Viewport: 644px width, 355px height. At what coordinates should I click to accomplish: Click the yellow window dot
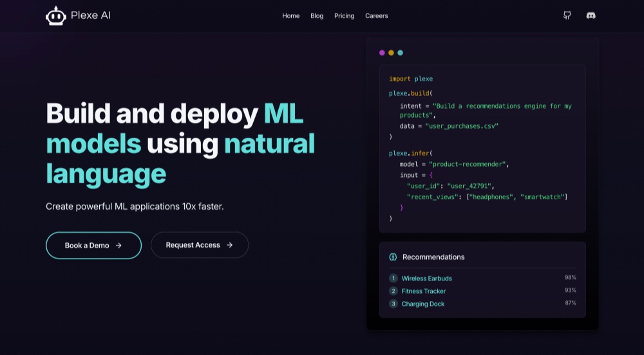391,53
